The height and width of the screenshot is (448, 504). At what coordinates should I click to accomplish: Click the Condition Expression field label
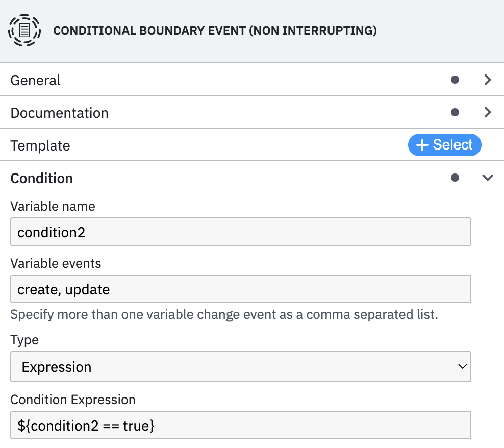pos(73,400)
